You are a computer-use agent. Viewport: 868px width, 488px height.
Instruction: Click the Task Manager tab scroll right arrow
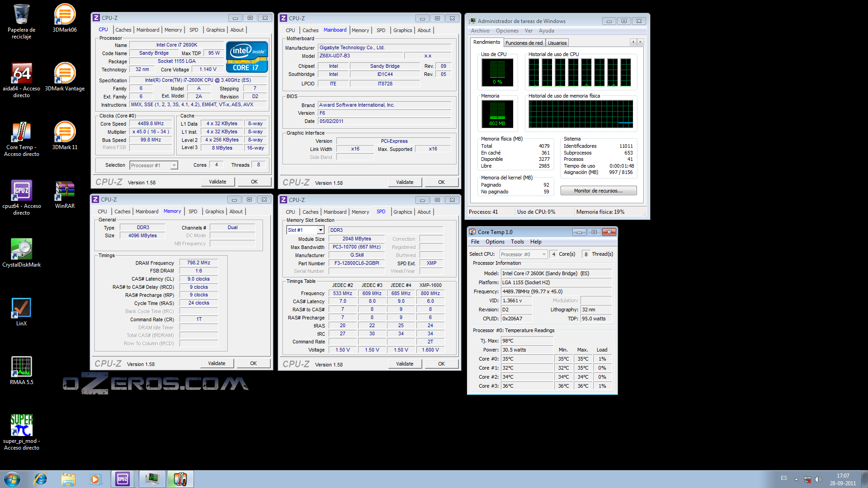pos(640,42)
